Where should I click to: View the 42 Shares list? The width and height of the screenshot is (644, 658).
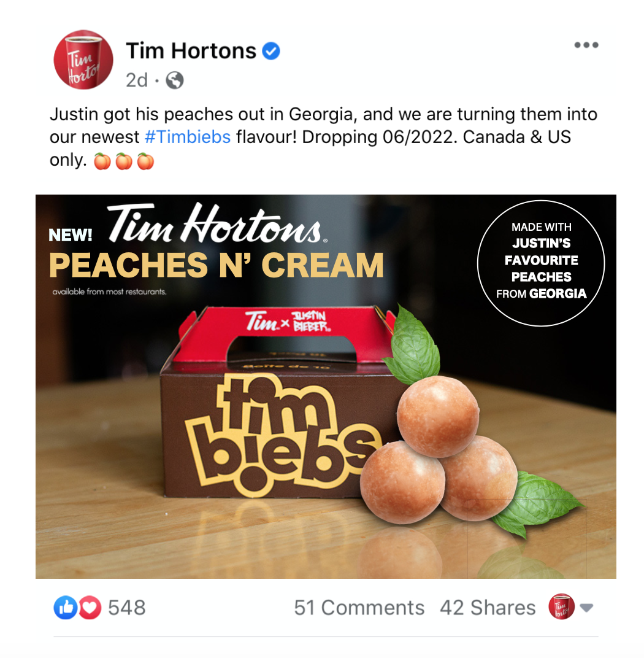pos(488,608)
